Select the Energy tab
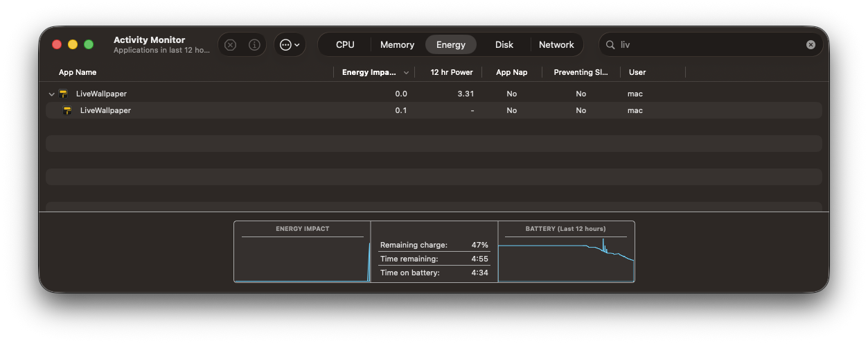The height and width of the screenshot is (344, 868). click(x=451, y=44)
